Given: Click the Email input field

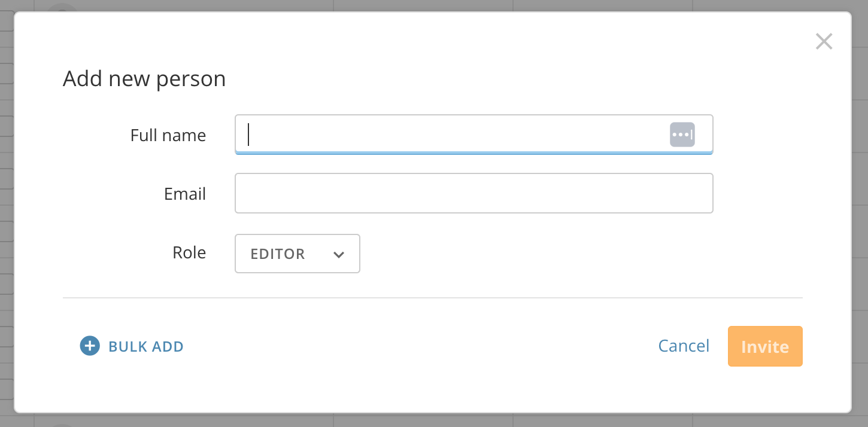Looking at the screenshot, I should tap(473, 193).
